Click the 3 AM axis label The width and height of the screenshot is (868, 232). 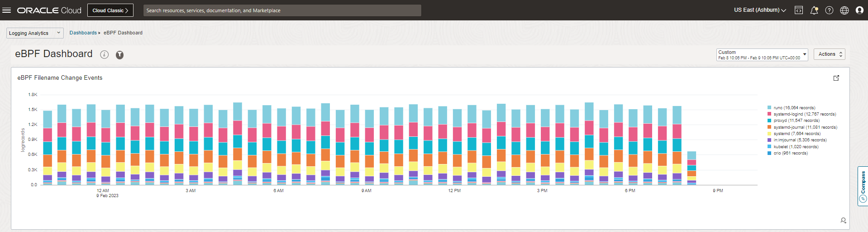[191, 191]
